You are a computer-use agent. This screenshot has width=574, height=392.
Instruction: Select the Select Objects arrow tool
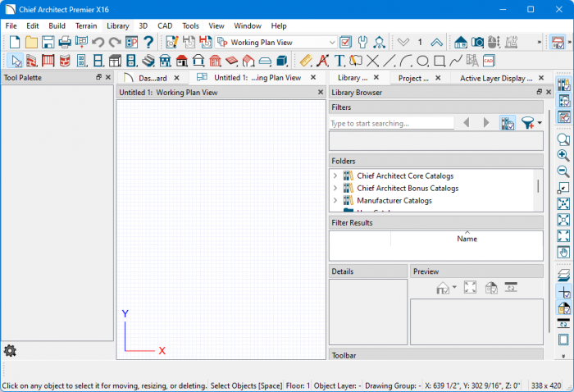pyautogui.click(x=15, y=61)
